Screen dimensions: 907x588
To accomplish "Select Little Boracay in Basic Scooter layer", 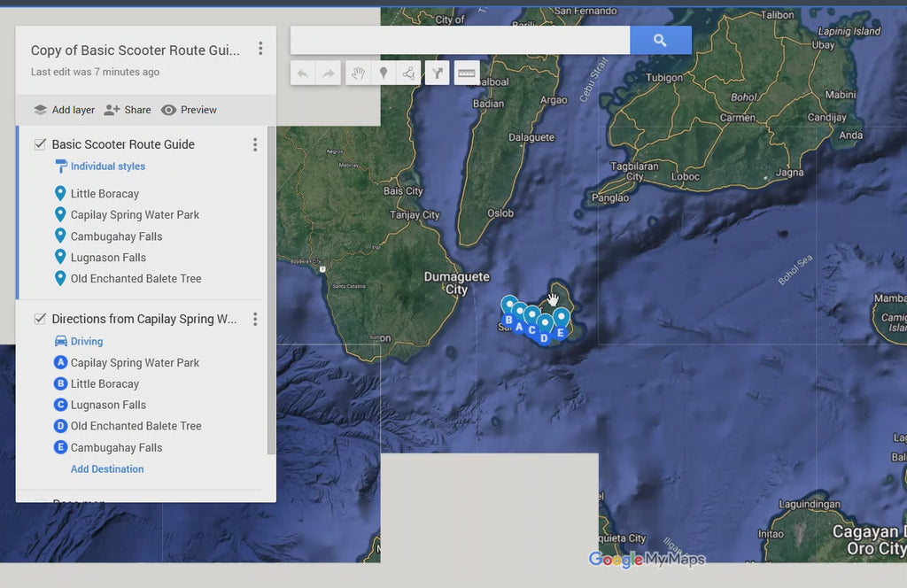I will 105,194.
